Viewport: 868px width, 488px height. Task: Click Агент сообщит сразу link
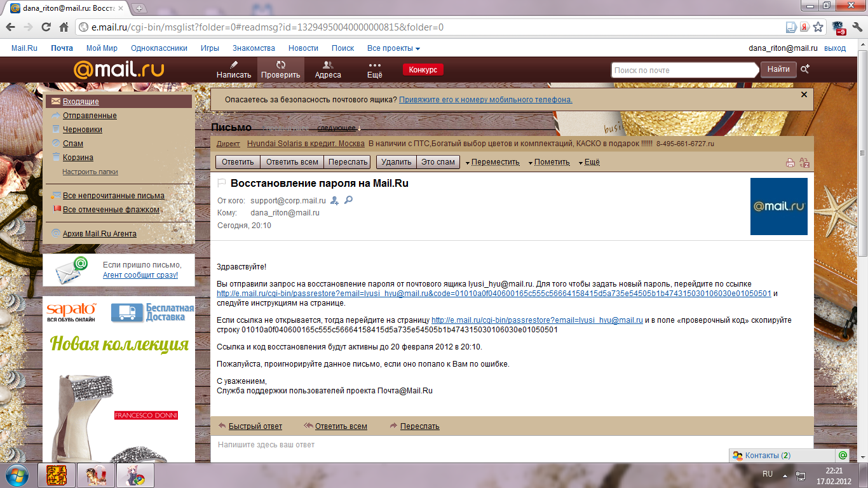tap(140, 275)
